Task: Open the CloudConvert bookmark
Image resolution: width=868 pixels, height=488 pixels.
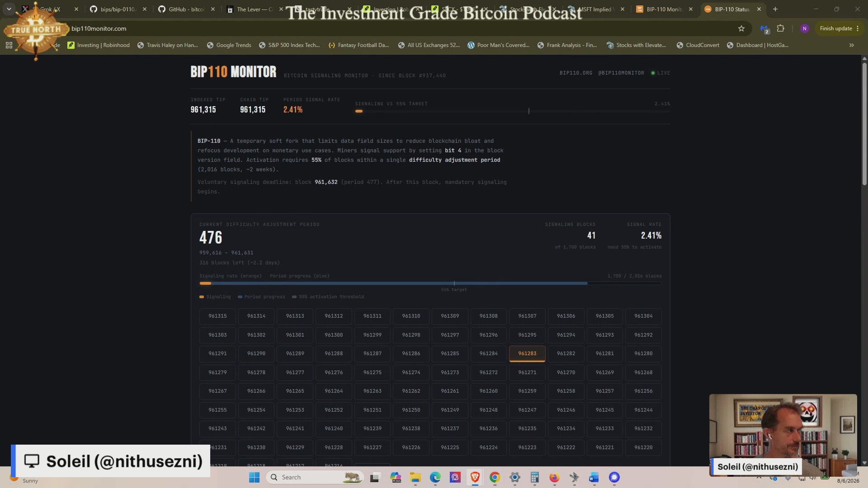Action: tap(698, 45)
